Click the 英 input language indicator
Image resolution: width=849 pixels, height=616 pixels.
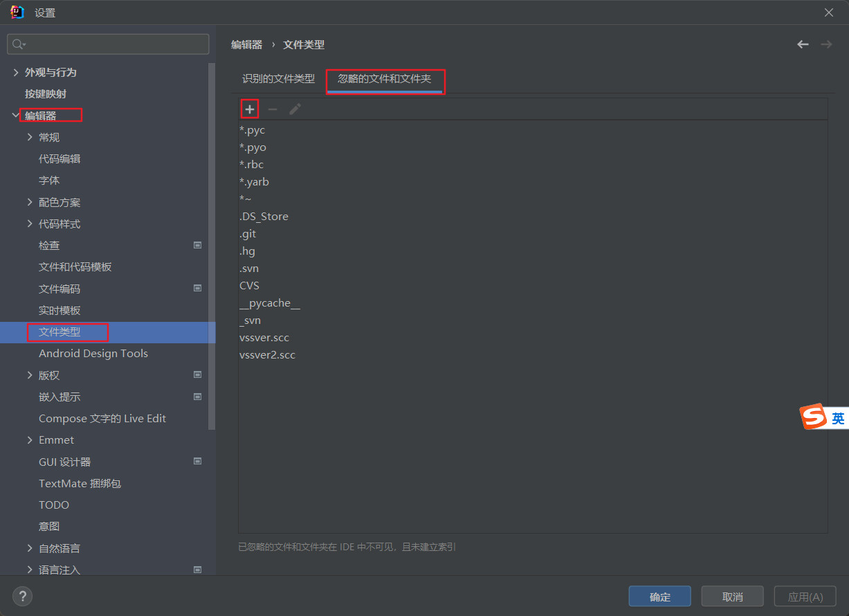click(x=838, y=418)
